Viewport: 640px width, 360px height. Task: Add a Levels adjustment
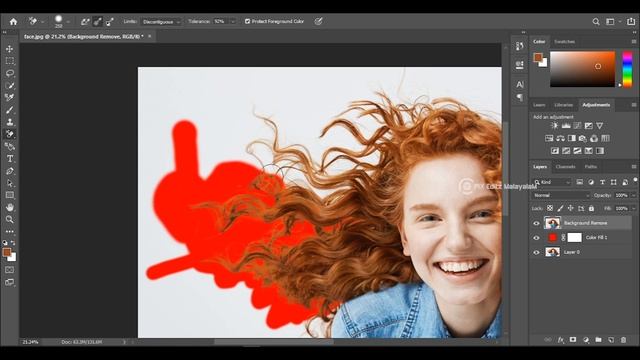pos(566,126)
